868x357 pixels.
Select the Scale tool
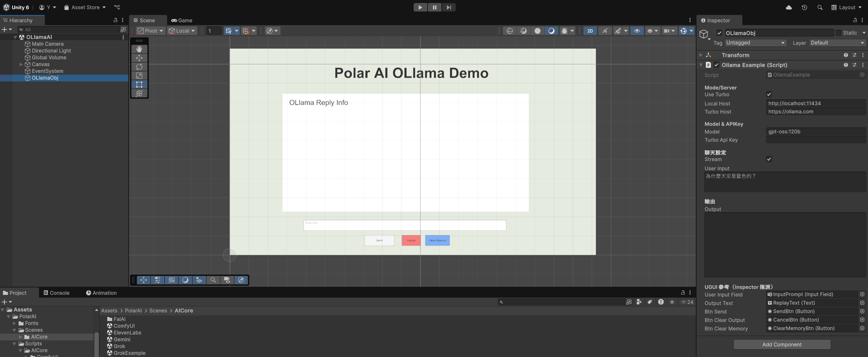[139, 76]
